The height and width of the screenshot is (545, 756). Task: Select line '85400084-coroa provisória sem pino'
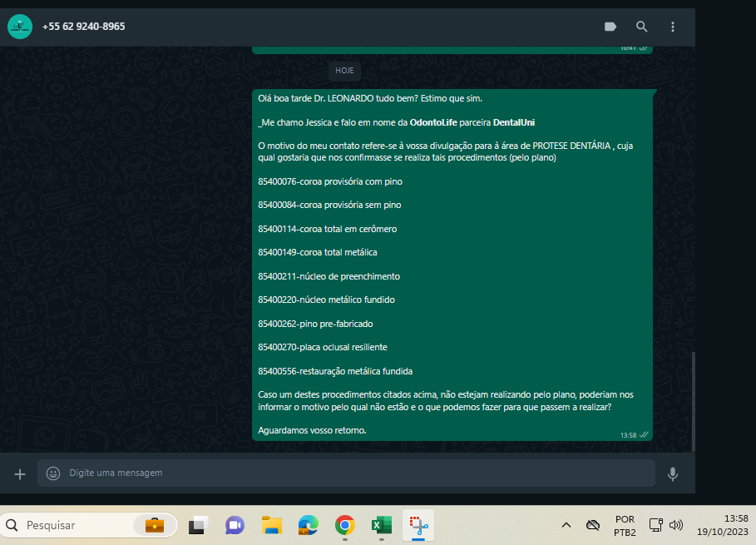point(329,205)
